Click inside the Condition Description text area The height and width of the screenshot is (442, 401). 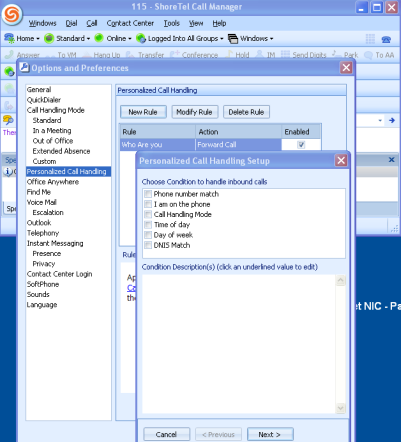239,344
